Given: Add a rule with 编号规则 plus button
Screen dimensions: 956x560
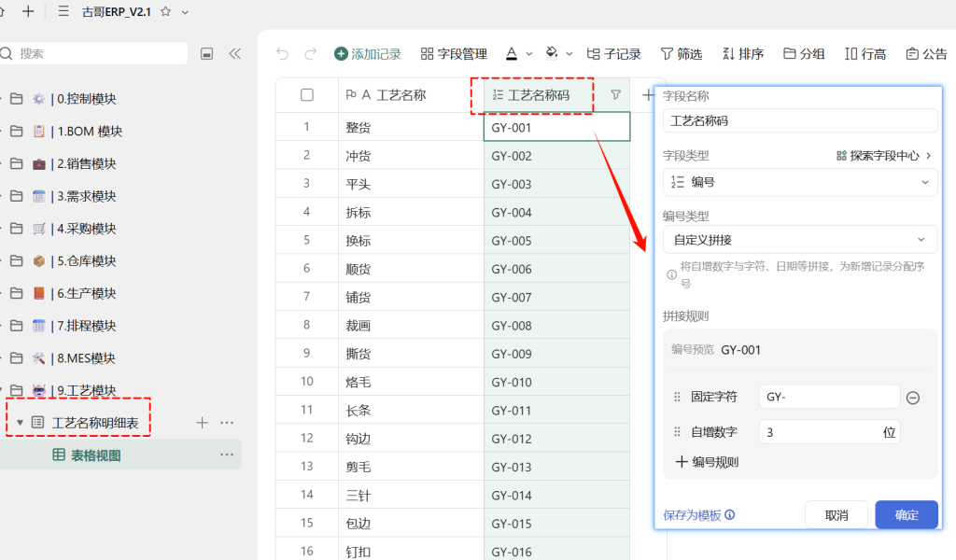Looking at the screenshot, I should [x=708, y=462].
